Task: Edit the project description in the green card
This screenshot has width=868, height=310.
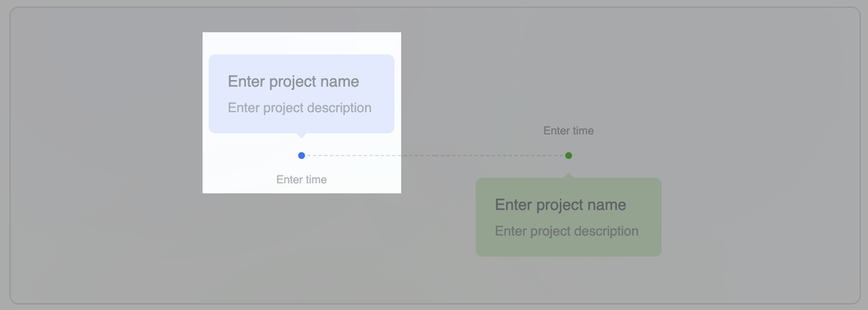Action: 566,231
